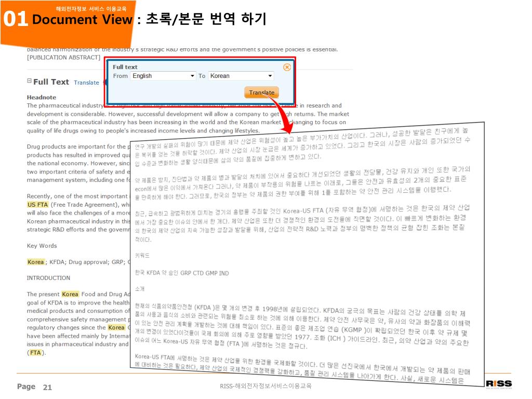Open the To language dropdown set to Korean

point(241,76)
